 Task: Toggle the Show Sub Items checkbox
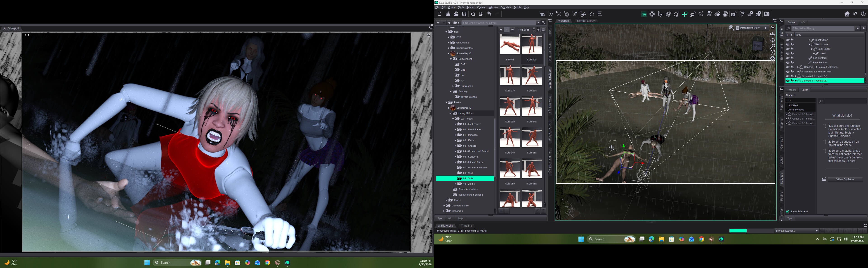(788, 212)
